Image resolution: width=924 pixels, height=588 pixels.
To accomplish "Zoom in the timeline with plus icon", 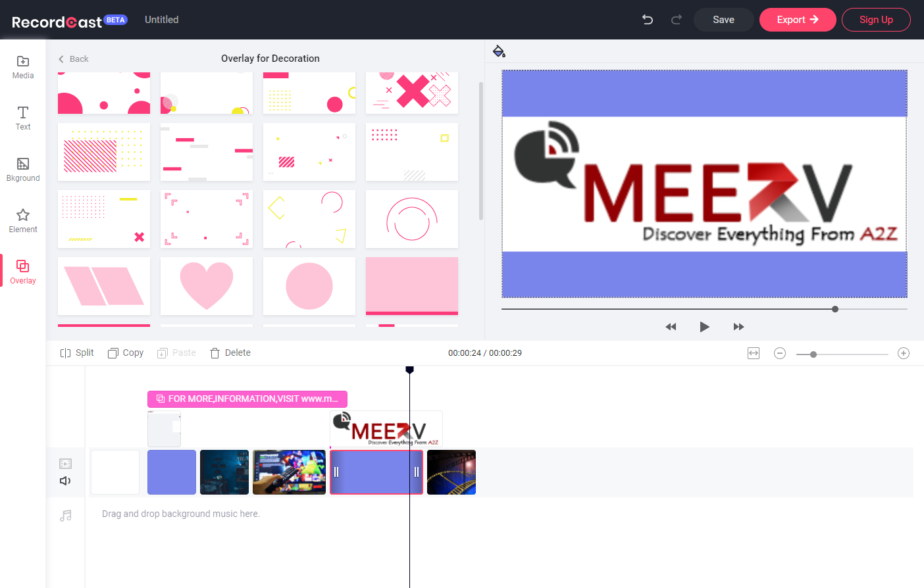I will pyautogui.click(x=904, y=354).
